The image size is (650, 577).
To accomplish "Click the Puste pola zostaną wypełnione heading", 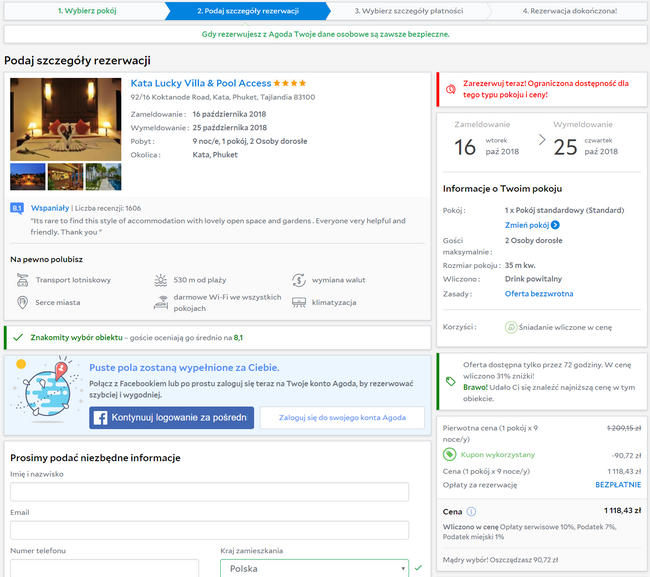I will (x=184, y=368).
